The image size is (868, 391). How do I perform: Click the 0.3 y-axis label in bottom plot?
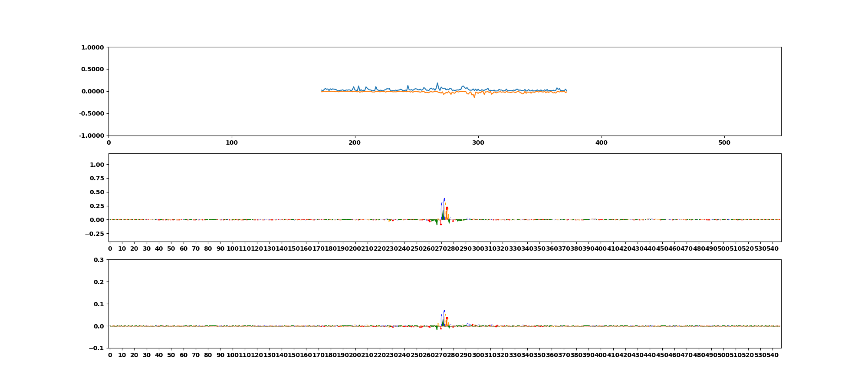click(99, 260)
